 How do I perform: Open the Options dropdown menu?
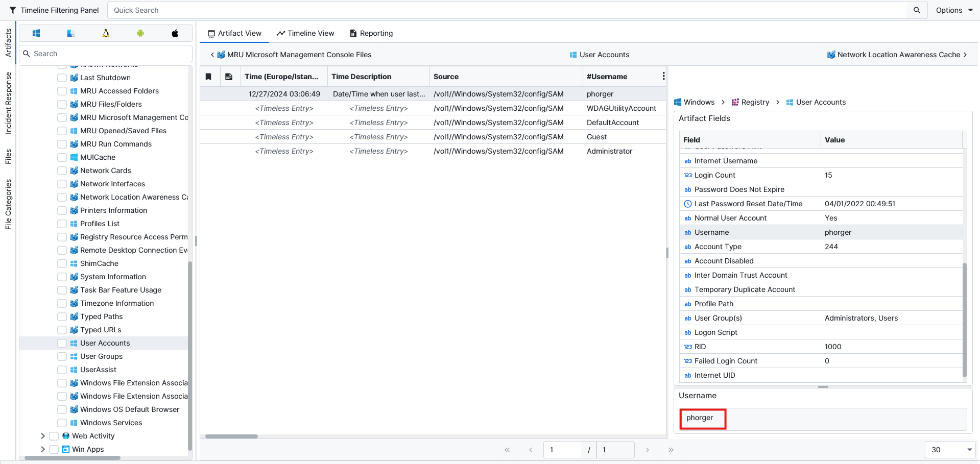tap(954, 10)
